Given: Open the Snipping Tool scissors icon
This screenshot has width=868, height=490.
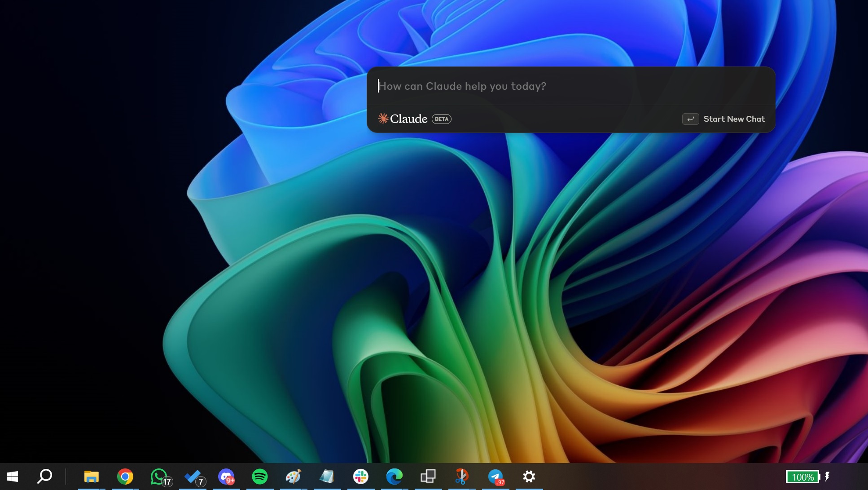Looking at the screenshot, I should click(x=462, y=477).
